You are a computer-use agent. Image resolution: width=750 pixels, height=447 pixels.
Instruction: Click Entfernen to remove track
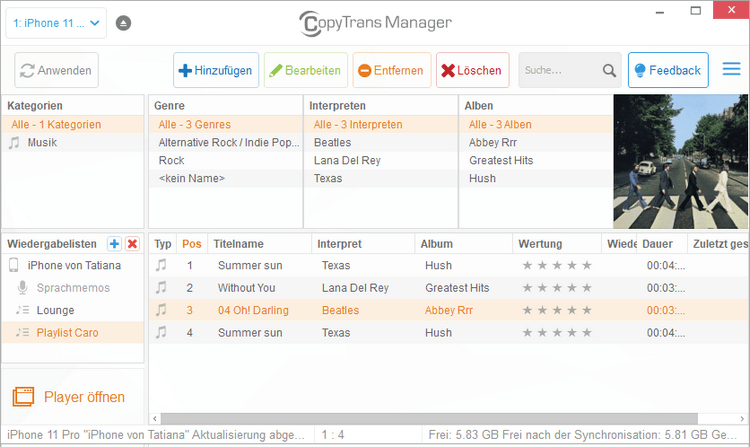(392, 70)
